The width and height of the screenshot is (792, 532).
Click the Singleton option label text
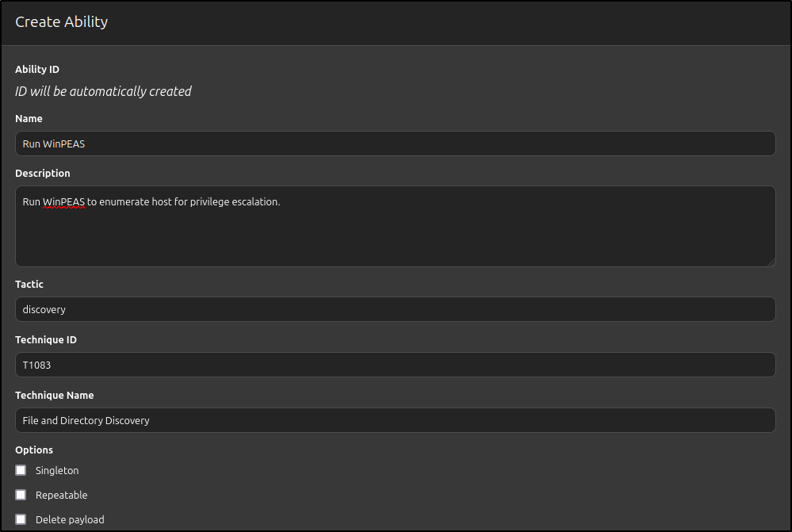tap(57, 471)
